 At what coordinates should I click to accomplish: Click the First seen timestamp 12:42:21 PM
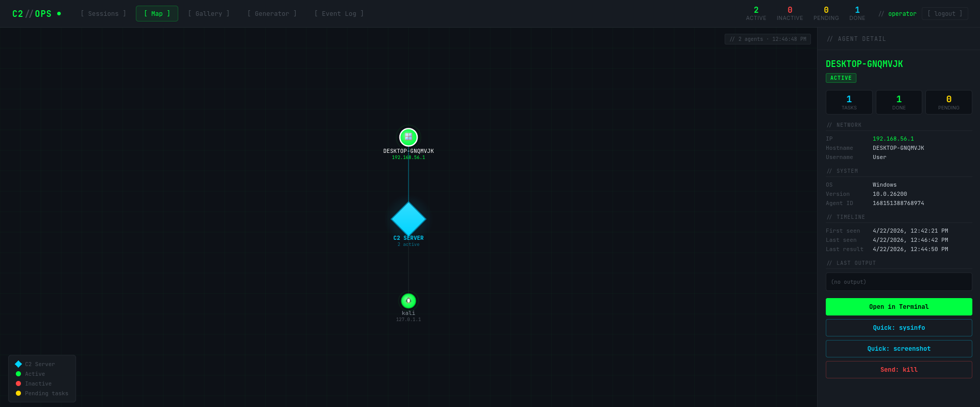click(x=910, y=231)
